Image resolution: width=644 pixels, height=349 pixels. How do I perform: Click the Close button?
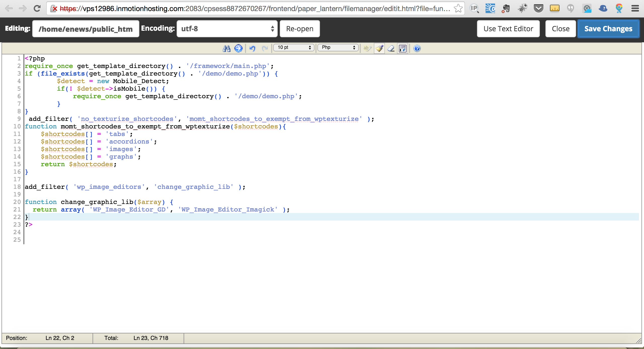pos(560,29)
